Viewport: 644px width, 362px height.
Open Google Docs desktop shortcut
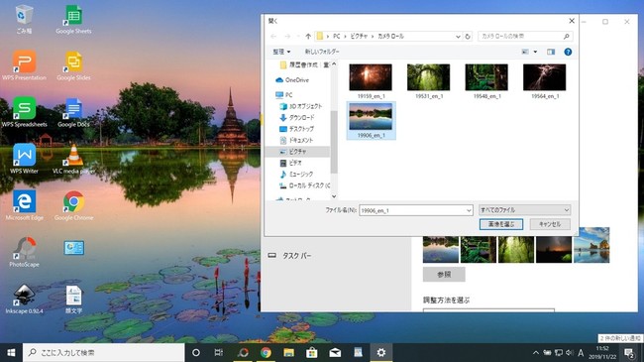pos(74,112)
